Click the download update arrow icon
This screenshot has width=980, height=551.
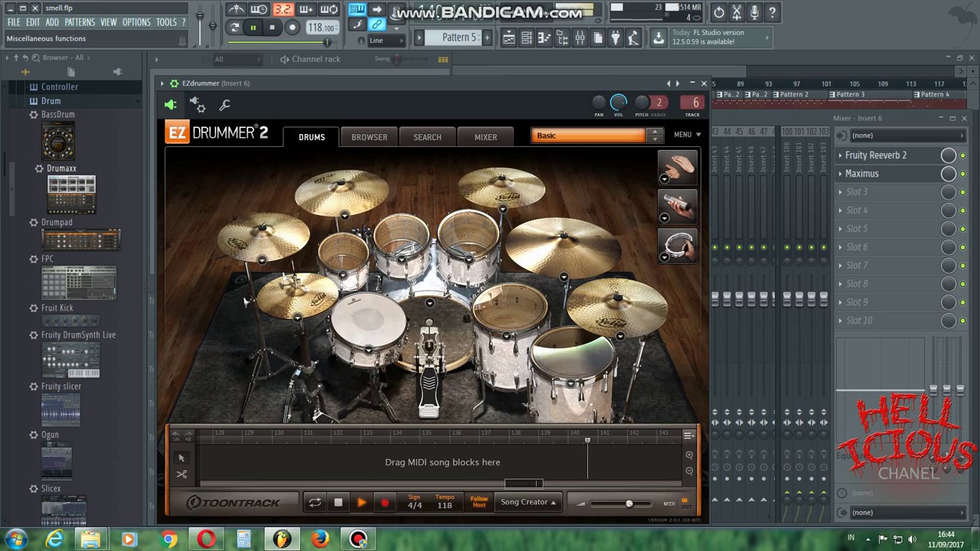pyautogui.click(x=658, y=37)
